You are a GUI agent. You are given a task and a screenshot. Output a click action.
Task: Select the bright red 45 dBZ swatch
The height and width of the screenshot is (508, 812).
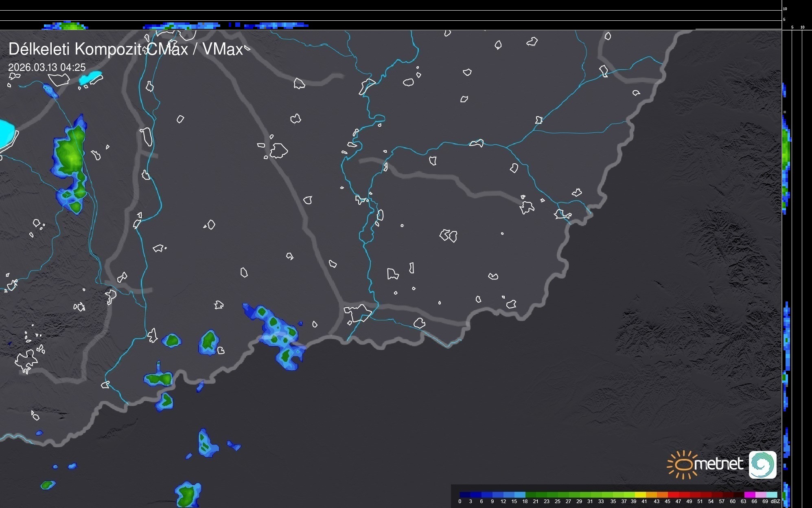click(673, 495)
